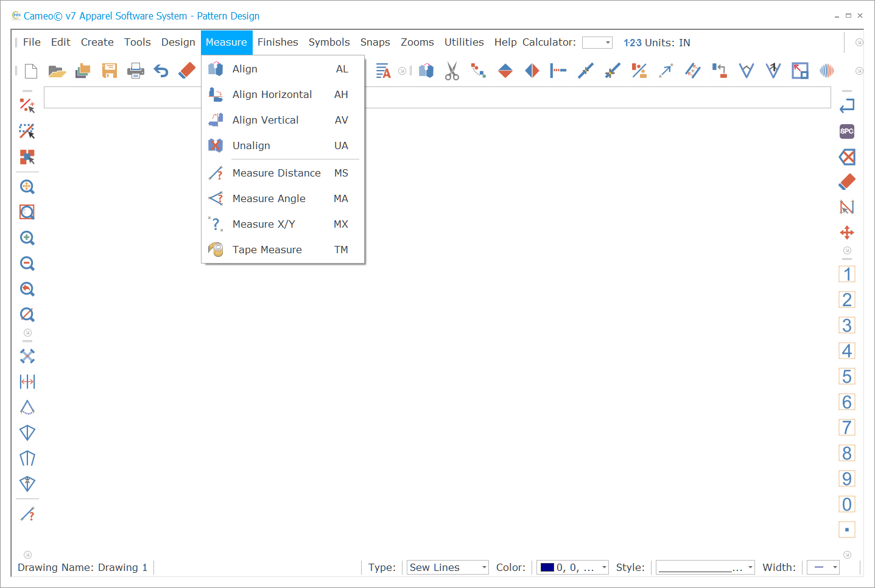Select Measure Distance menu entry
The height and width of the screenshot is (588, 875).
pyautogui.click(x=283, y=173)
